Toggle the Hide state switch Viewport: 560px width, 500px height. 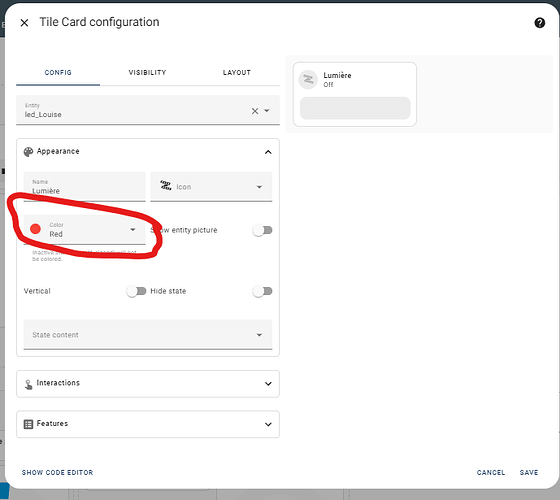262,291
